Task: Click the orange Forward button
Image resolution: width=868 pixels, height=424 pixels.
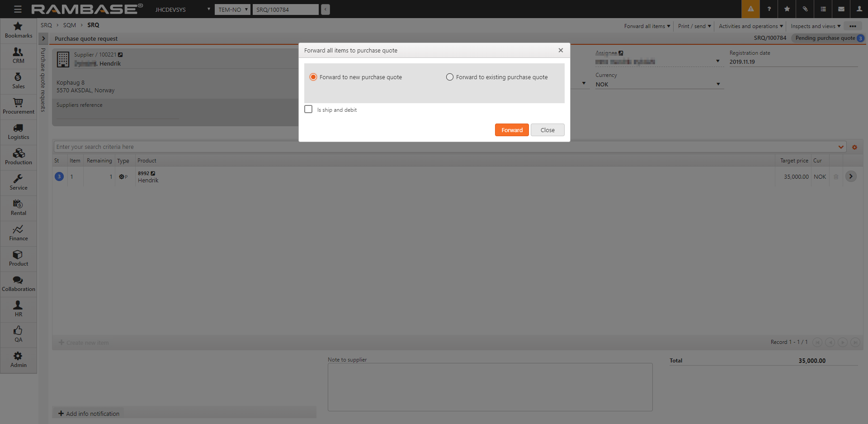Action: click(512, 130)
